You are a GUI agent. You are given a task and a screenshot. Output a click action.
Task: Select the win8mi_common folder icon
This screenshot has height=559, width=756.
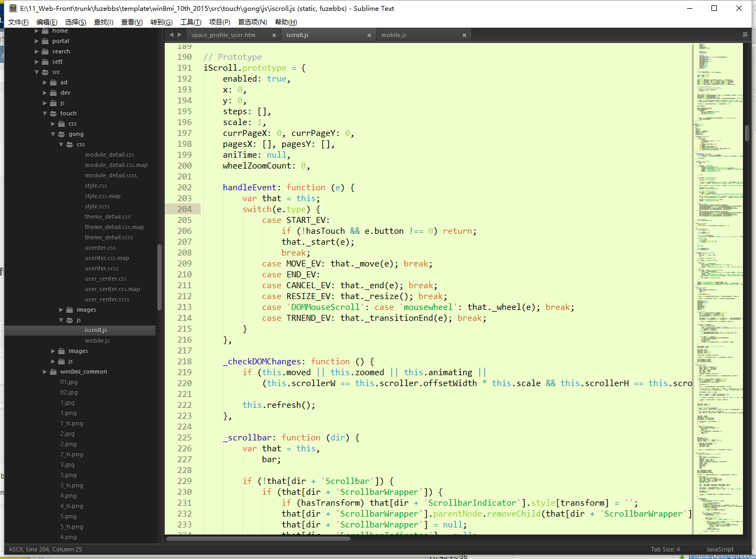coord(53,371)
